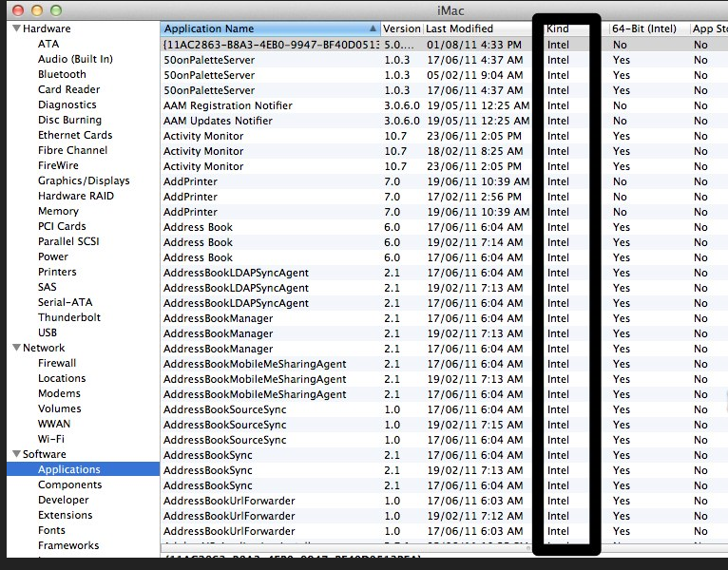
Task: Select Applications under Software
Action: 83,469
